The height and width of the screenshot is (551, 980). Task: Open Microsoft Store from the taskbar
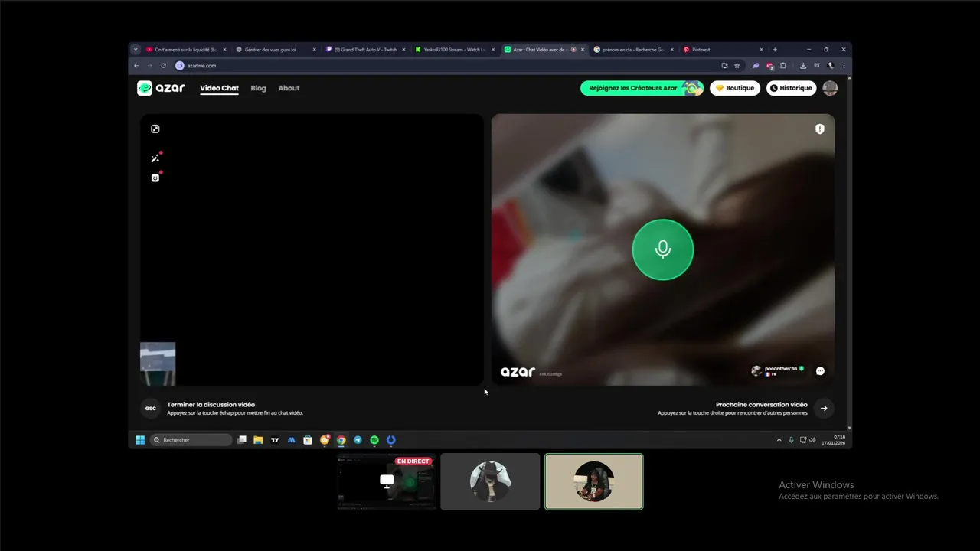[308, 440]
